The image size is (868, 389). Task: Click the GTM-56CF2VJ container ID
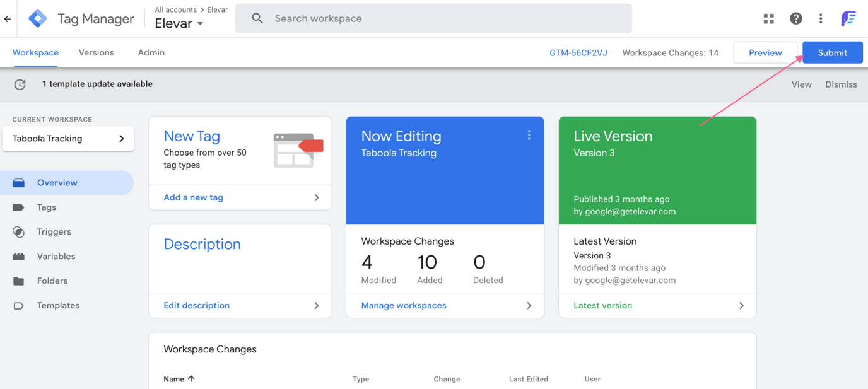point(578,53)
